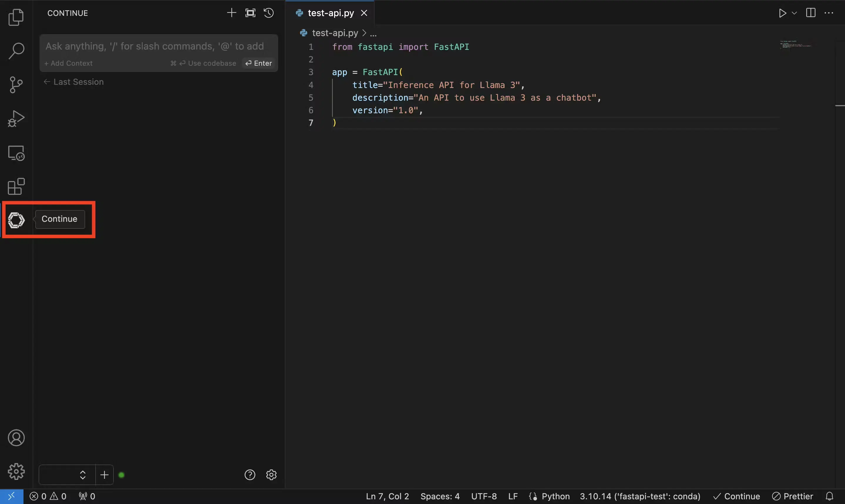Open the Remote Explorer view

pyautogui.click(x=16, y=153)
